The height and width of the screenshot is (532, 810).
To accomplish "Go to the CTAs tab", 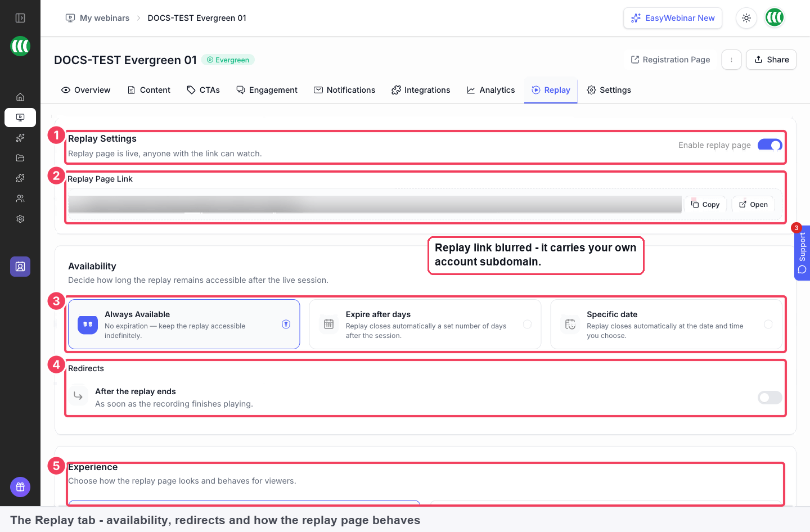I will pos(203,90).
